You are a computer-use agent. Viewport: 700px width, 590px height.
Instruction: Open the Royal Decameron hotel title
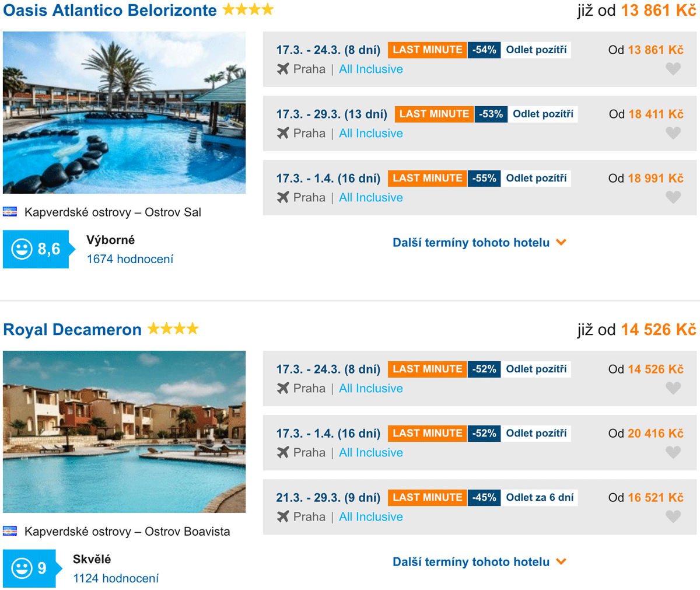pos(72,330)
